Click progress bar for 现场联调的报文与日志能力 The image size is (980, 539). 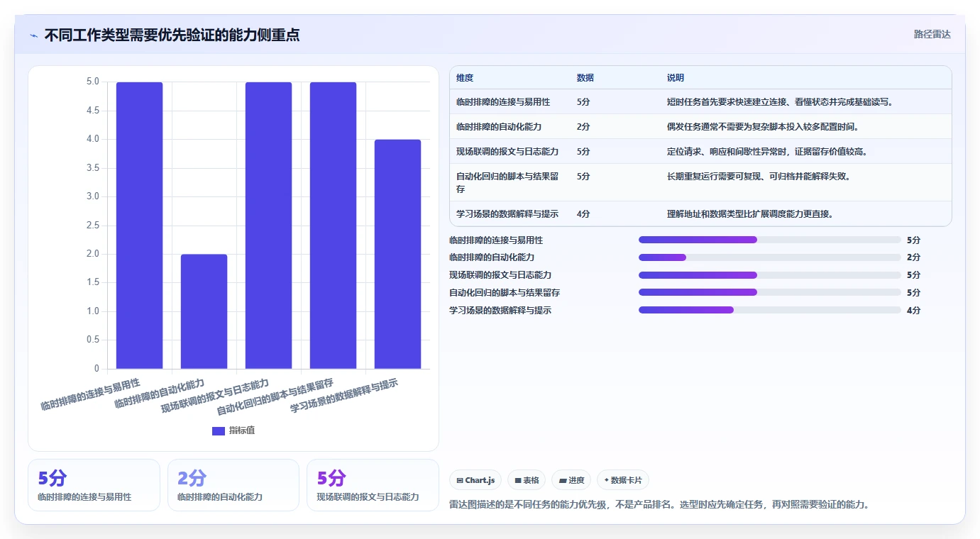tap(769, 275)
